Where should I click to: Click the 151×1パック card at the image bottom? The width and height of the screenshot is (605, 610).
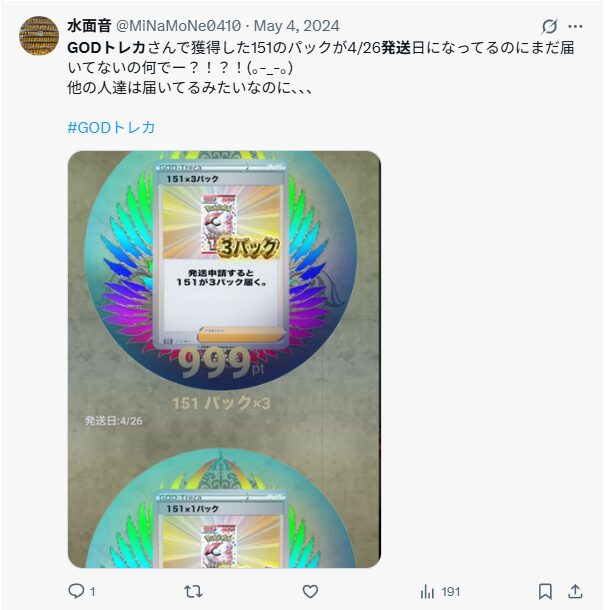click(220, 531)
